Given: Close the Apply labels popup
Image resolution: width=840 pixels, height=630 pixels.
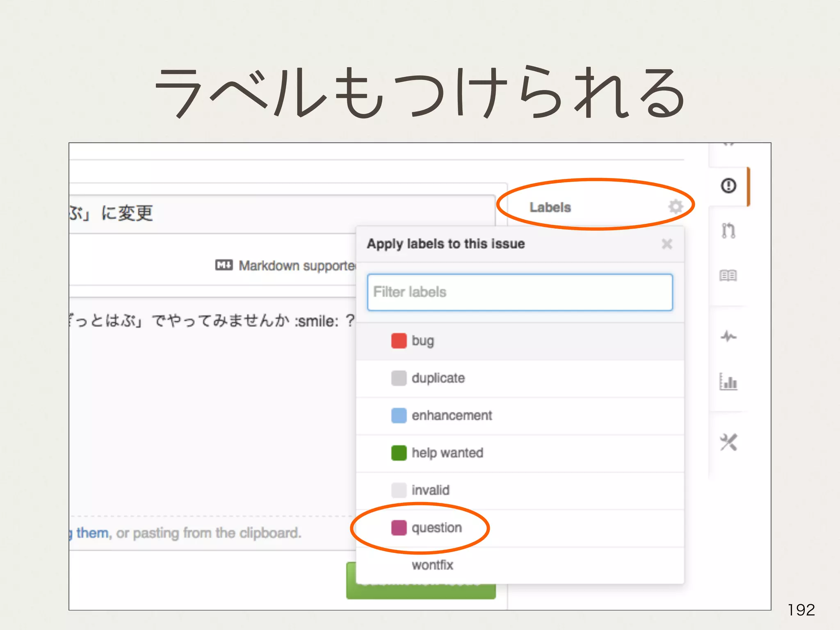Looking at the screenshot, I should [667, 244].
